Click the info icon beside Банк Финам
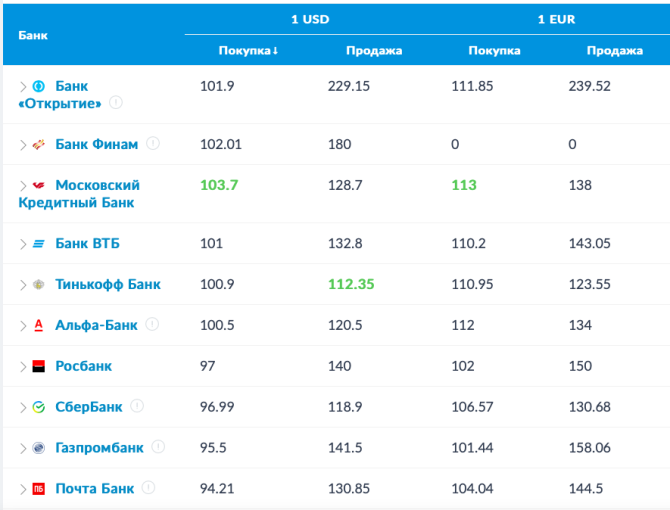The width and height of the screenshot is (670, 510). [153, 144]
